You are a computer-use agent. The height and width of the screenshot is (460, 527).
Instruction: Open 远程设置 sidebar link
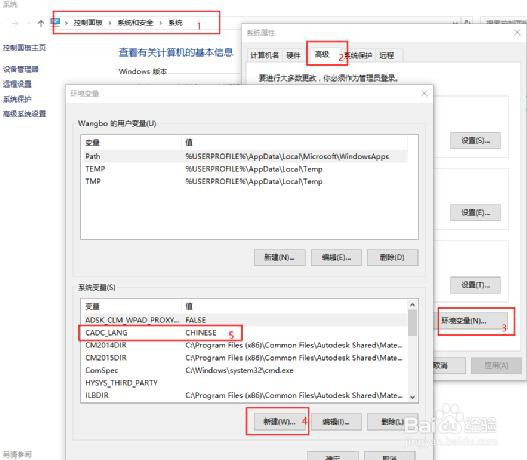pyautogui.click(x=17, y=84)
